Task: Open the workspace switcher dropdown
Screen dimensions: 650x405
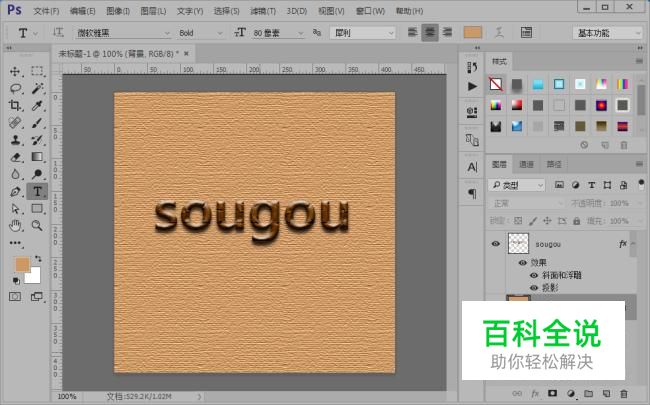Action: 608,33
